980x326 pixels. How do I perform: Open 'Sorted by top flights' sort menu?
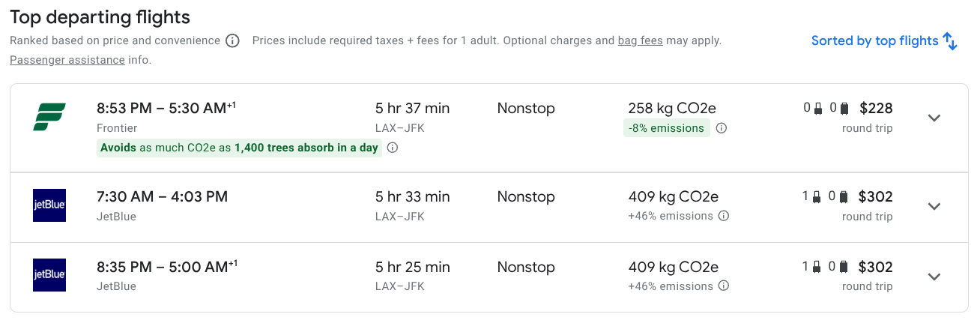874,41
